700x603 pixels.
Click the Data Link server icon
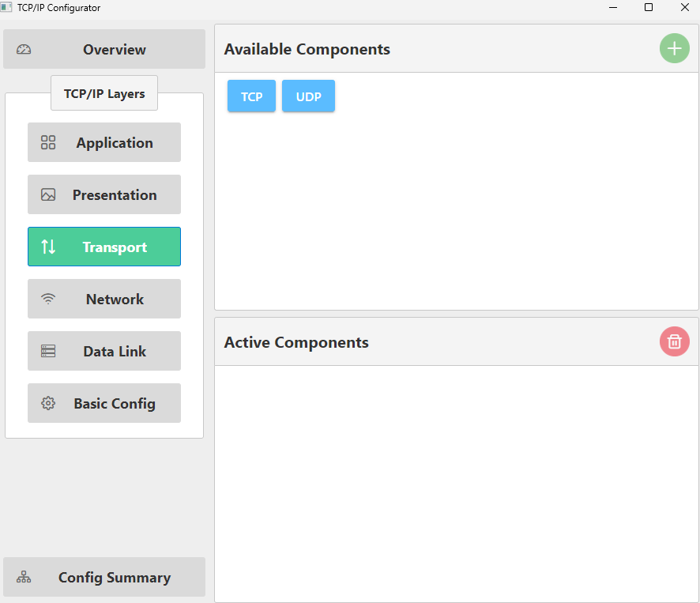click(48, 351)
